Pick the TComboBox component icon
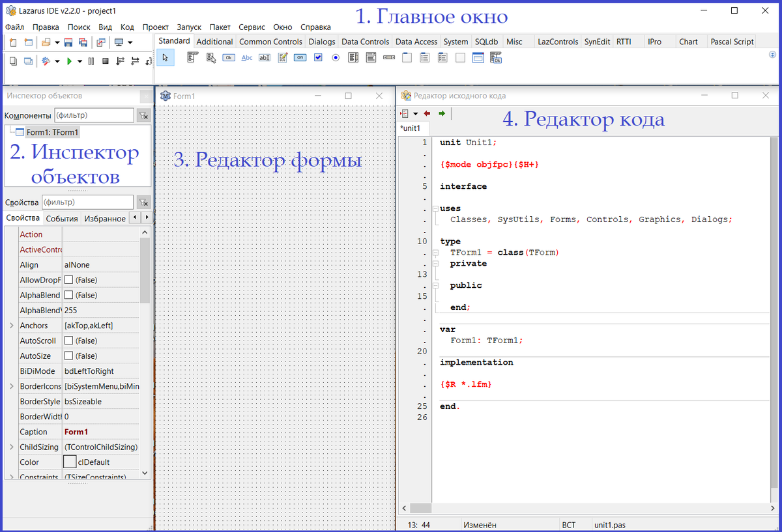This screenshot has height=532, width=782. click(371, 58)
